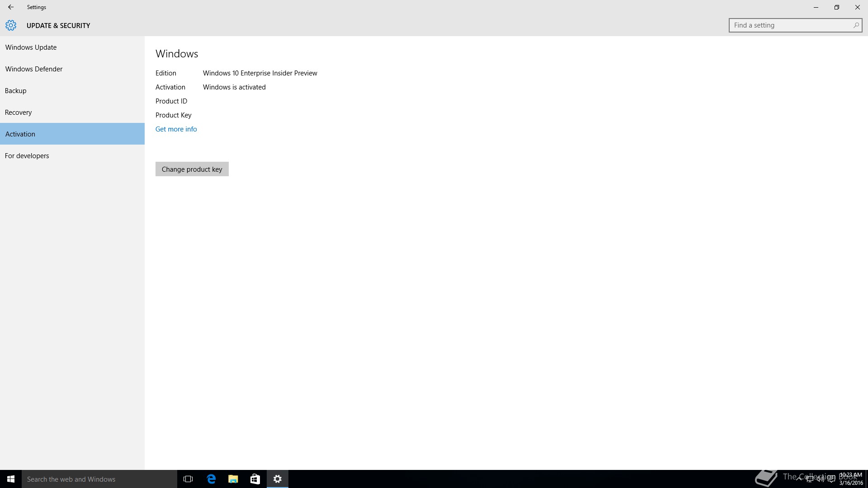Click 'Windows is activated' status text
The width and height of the screenshot is (868, 488).
[234, 87]
